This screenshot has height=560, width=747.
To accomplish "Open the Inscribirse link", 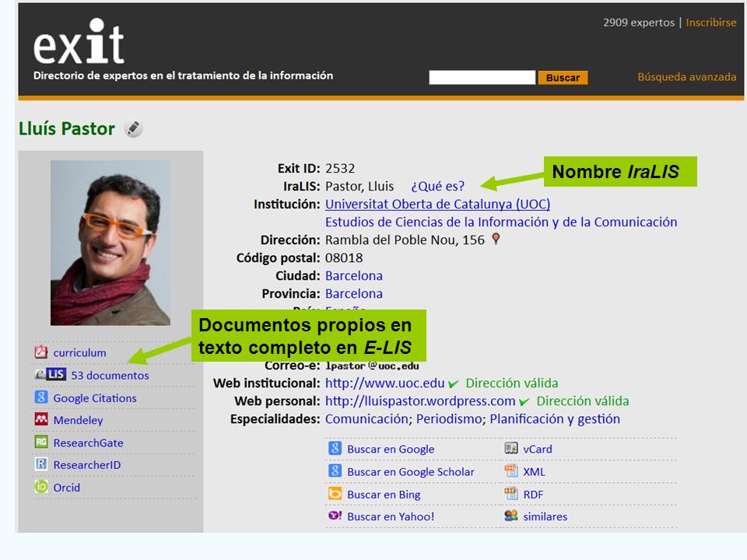I will (710, 23).
